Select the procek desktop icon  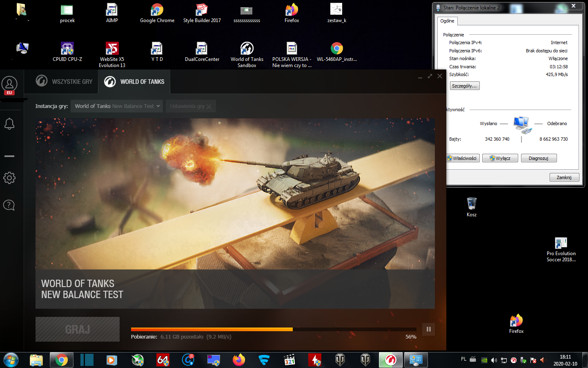(67, 13)
